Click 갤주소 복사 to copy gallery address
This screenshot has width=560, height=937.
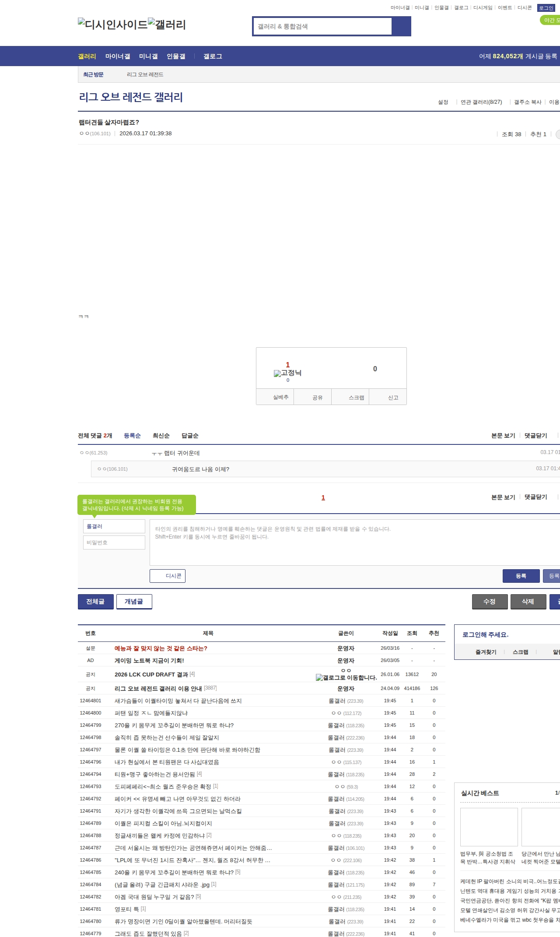point(528,102)
